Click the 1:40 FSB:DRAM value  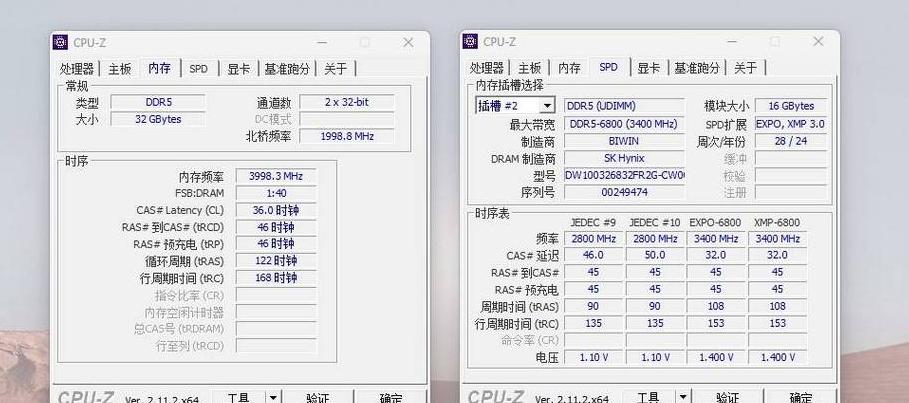276,193
